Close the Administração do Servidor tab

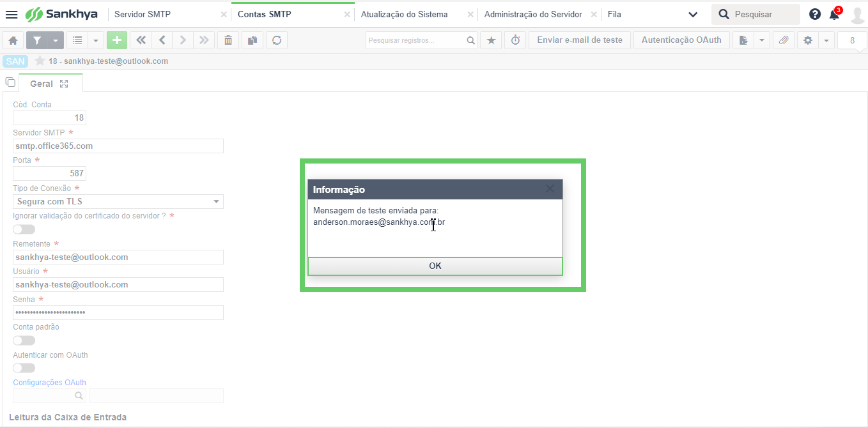[x=594, y=14]
